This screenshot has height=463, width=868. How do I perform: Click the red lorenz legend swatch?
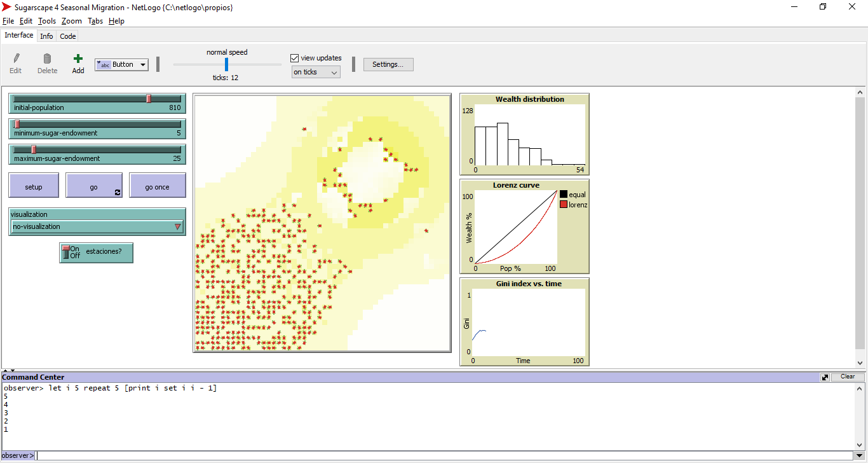click(x=563, y=205)
